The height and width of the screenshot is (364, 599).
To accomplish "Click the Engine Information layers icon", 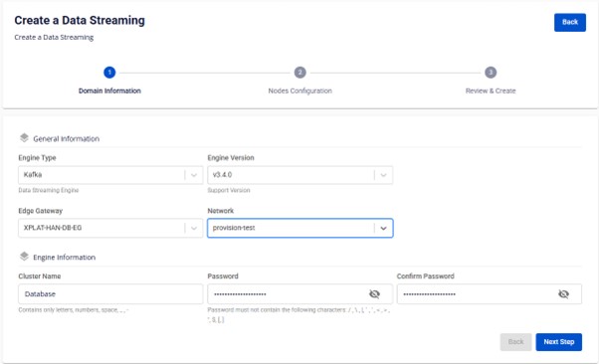I will point(24,257).
